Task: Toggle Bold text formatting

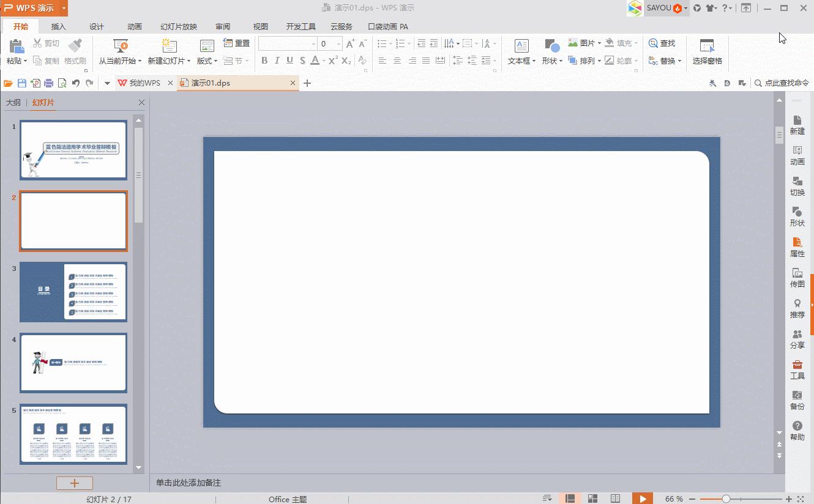Action: [264, 61]
